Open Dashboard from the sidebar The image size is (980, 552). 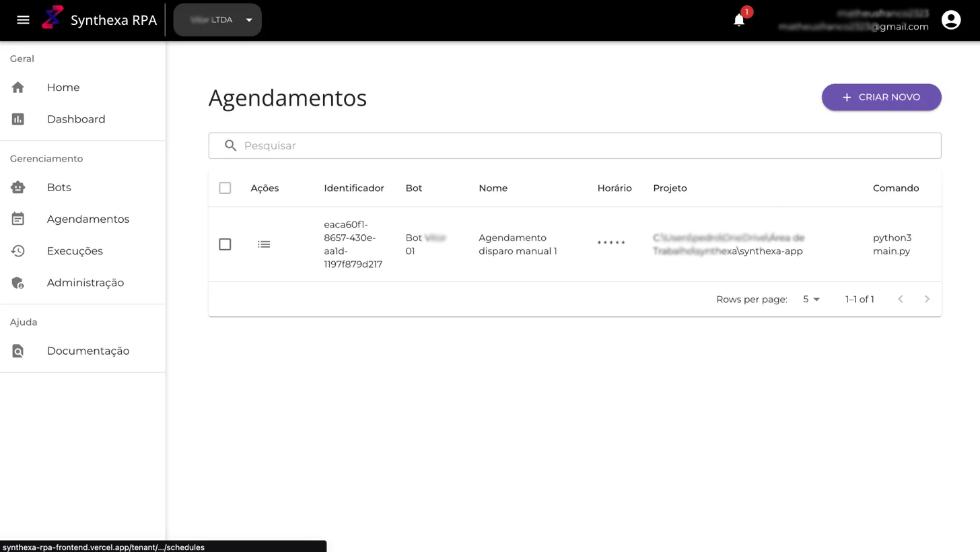[x=82, y=119]
